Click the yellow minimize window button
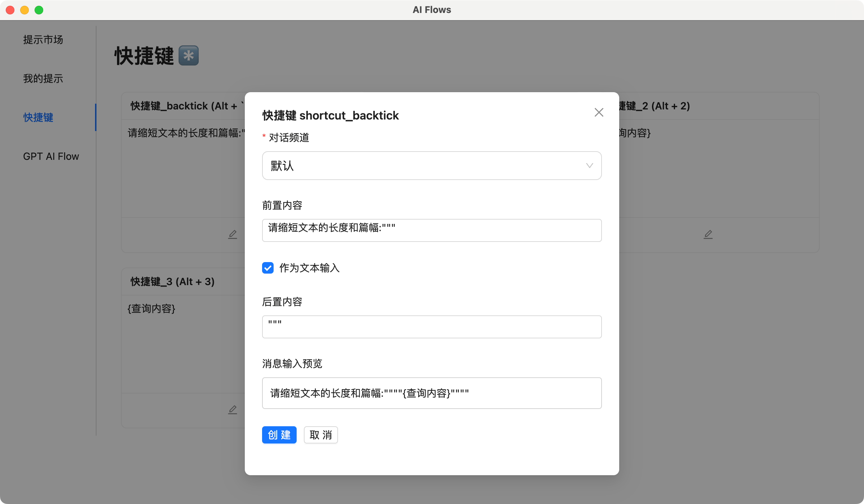Viewport: 864px width, 504px height. click(x=24, y=10)
